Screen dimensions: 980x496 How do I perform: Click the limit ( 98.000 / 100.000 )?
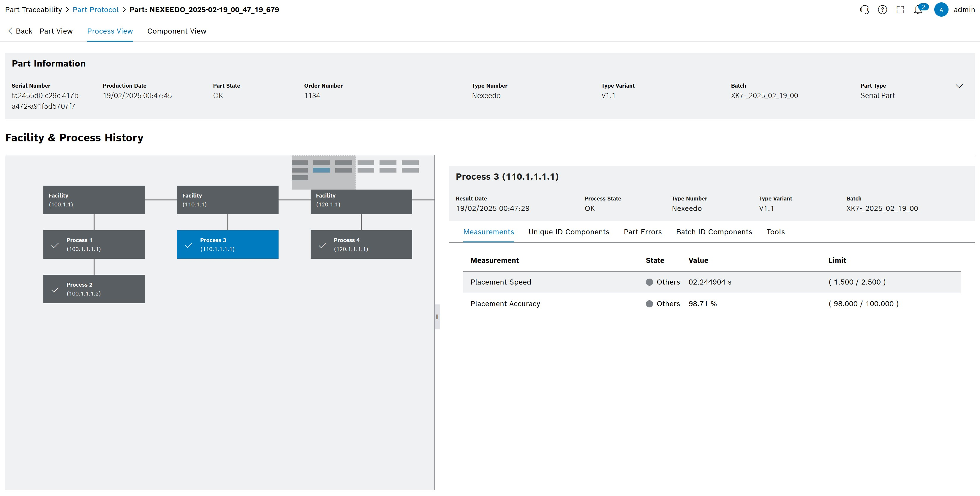pyautogui.click(x=864, y=304)
